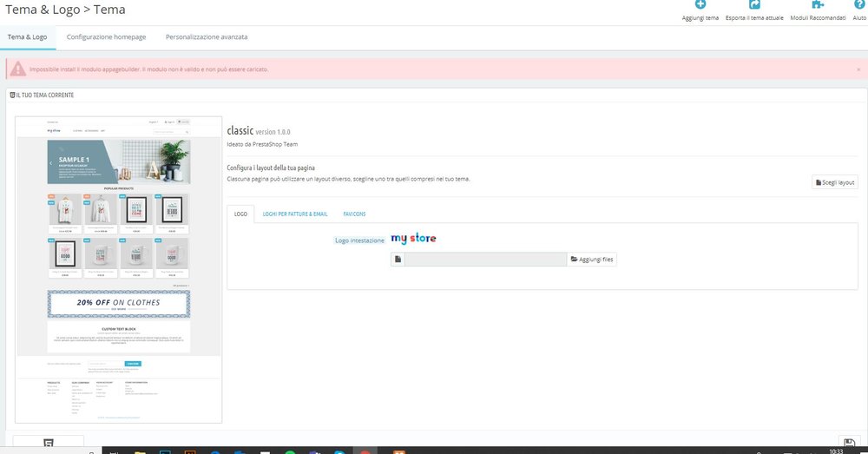Screen dimensions: 868x454
Task: Click the HTML5 icon button at bottom left
Action: 48,443
